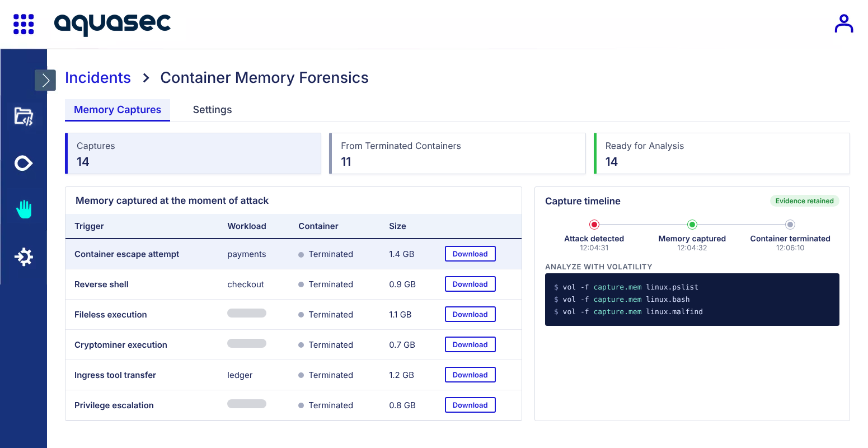Go to the Incidents breadcrumb link
This screenshot has width=868, height=448.
click(98, 78)
